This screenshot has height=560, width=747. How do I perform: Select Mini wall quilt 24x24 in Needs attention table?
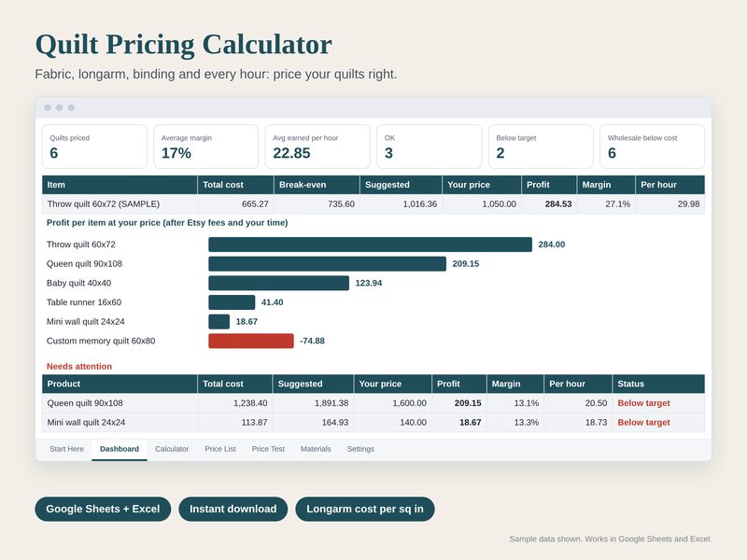(120, 423)
